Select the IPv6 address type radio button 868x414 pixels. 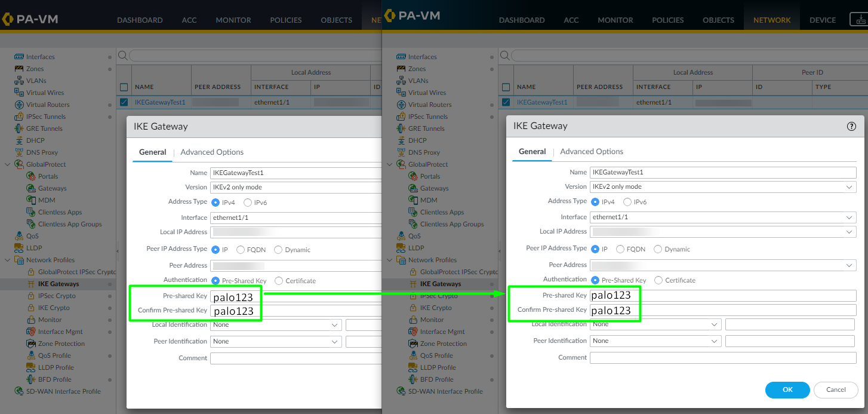(629, 201)
